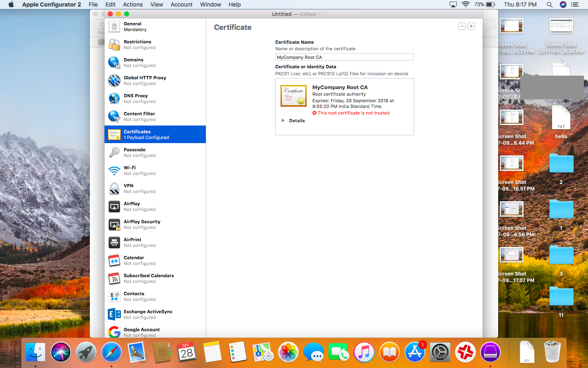Select Screen Shot 16.51 PM desktop thumbnail
The height and width of the screenshot is (368, 588).
click(x=512, y=164)
